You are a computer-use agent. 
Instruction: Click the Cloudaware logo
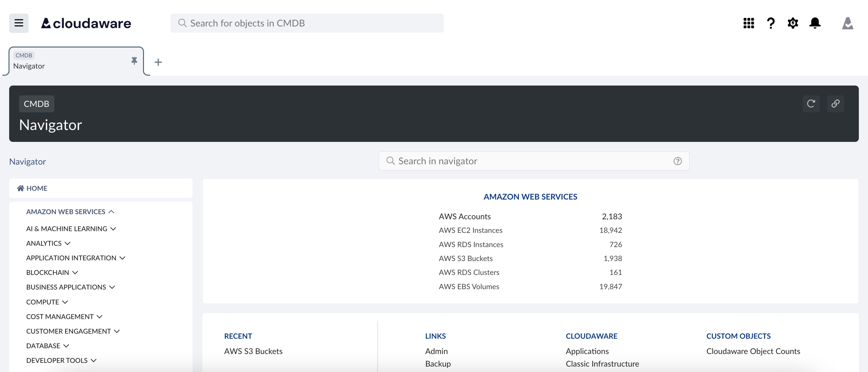86,23
